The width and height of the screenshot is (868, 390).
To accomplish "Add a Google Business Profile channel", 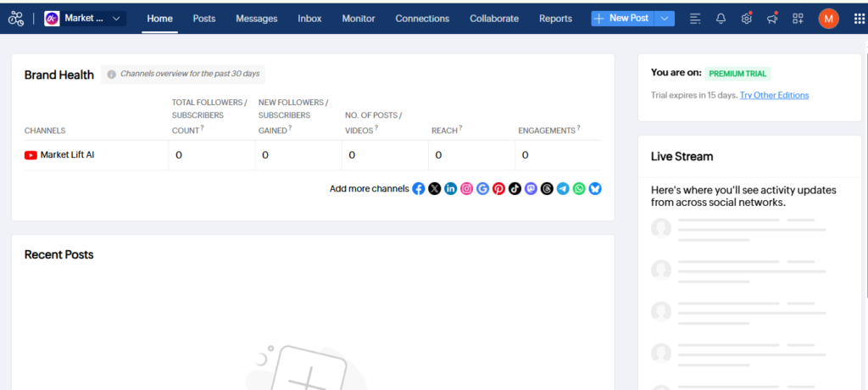I will click(x=482, y=189).
